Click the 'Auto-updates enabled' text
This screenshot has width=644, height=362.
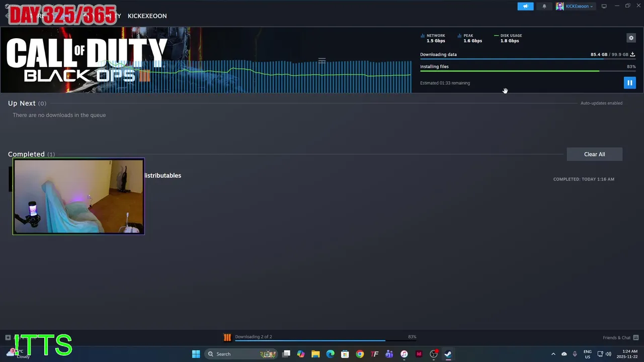[x=601, y=103]
